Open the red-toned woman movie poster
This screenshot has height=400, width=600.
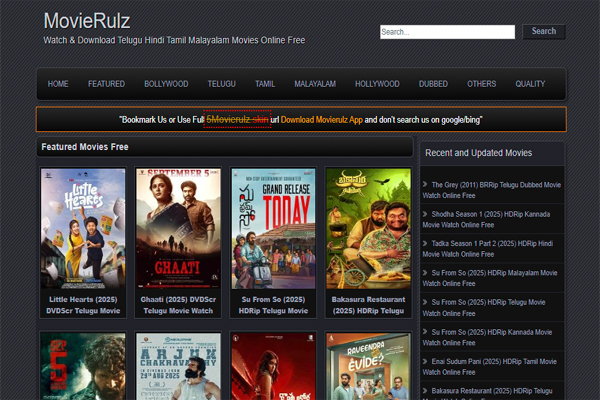[273, 366]
